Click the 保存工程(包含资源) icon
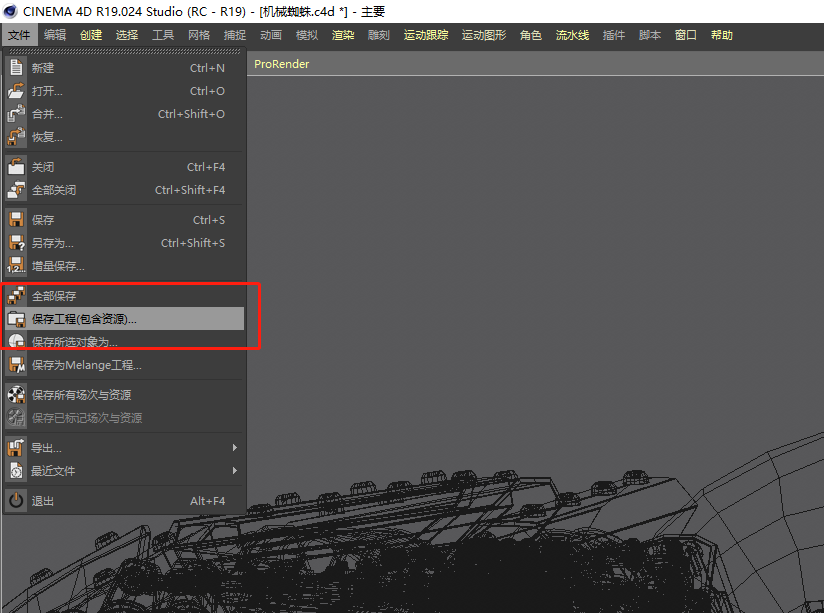 pos(16,319)
